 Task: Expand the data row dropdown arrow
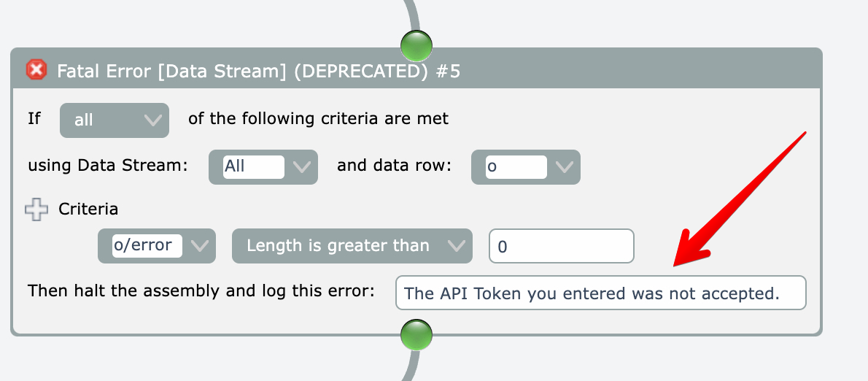tap(564, 167)
